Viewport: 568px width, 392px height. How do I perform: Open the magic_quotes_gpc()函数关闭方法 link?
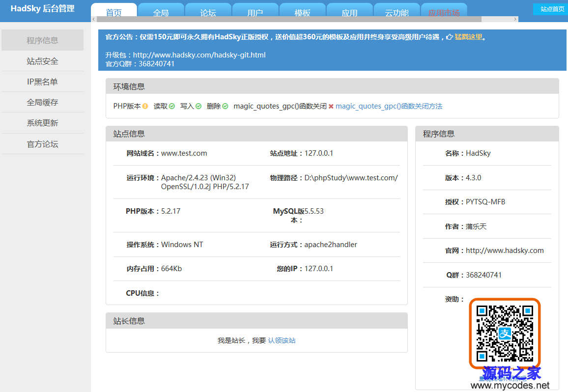(x=389, y=106)
